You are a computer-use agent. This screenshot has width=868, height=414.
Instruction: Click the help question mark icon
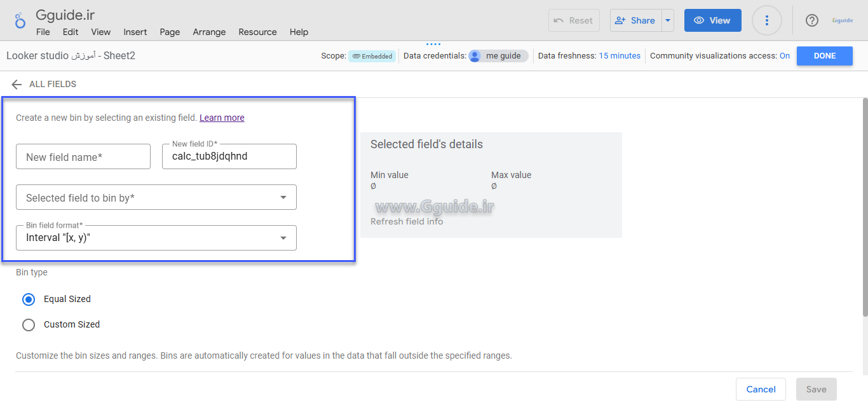click(x=811, y=20)
